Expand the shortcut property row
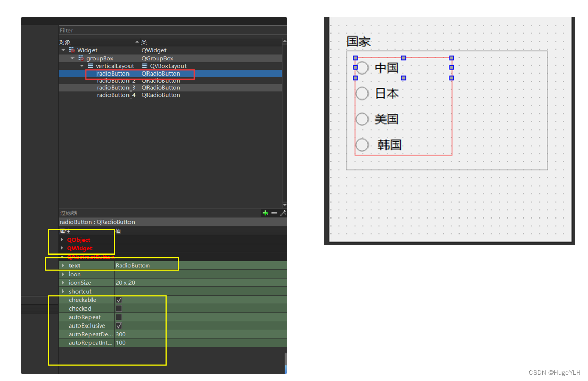588x381 pixels. (63, 292)
